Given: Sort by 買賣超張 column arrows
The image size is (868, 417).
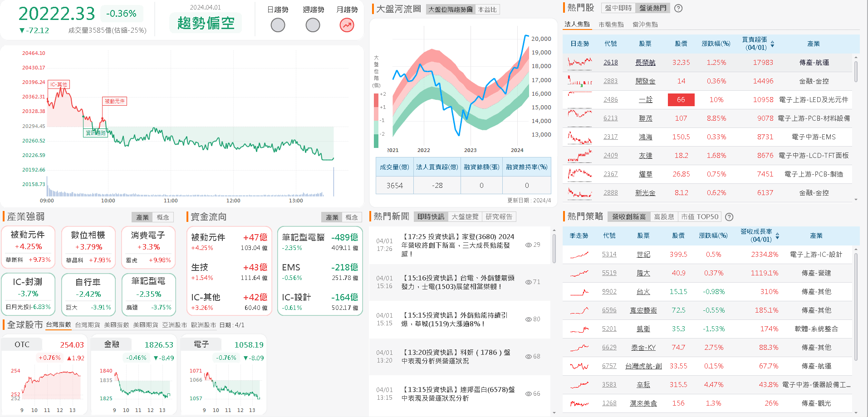Looking at the screenshot, I should (x=772, y=44).
